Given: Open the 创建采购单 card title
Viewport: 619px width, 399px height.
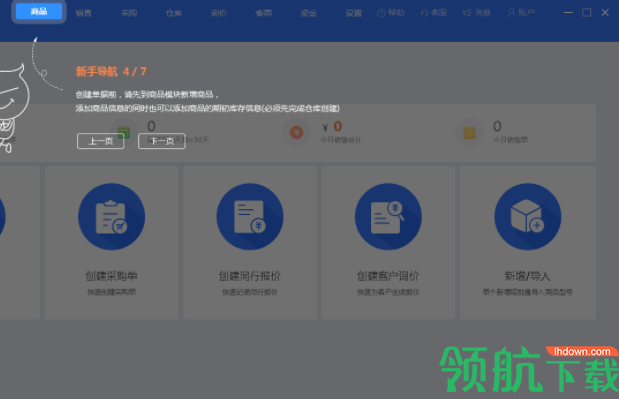Looking at the screenshot, I should [x=111, y=276].
